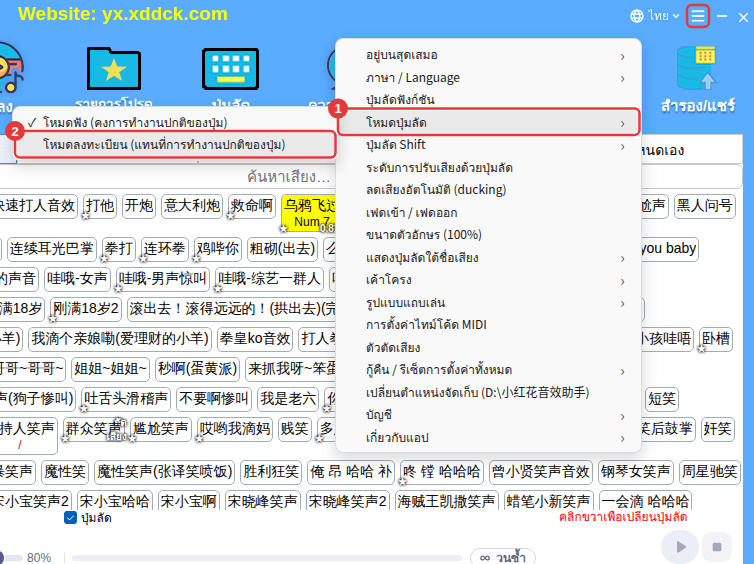The width and height of the screenshot is (754, 564).
Task: Play the 刚满18岁2 sound button
Action: 86,309
